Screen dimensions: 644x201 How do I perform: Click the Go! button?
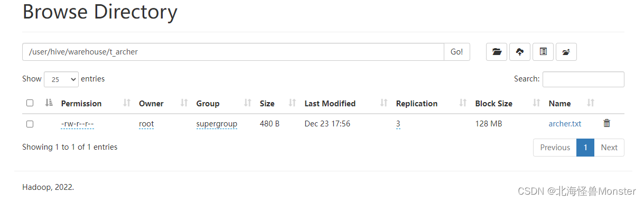(457, 52)
